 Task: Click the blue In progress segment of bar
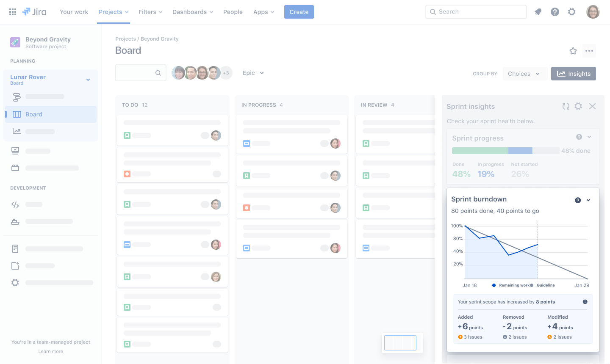[x=520, y=151]
